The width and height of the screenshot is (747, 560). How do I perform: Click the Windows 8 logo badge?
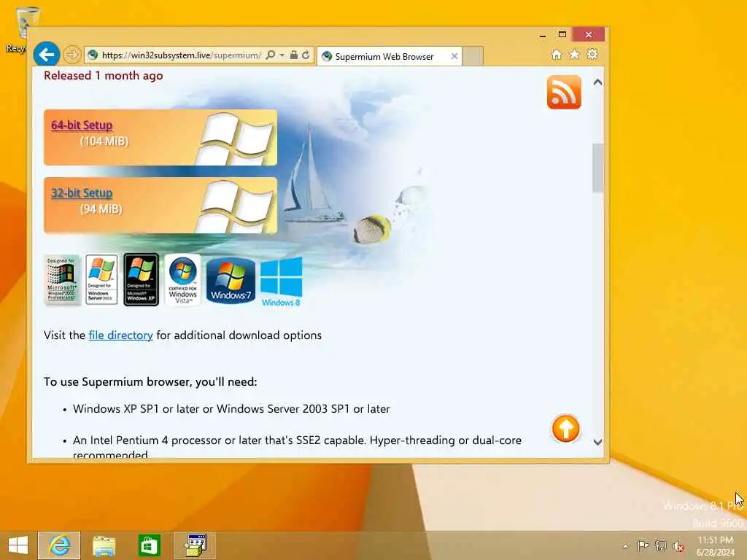click(x=281, y=281)
